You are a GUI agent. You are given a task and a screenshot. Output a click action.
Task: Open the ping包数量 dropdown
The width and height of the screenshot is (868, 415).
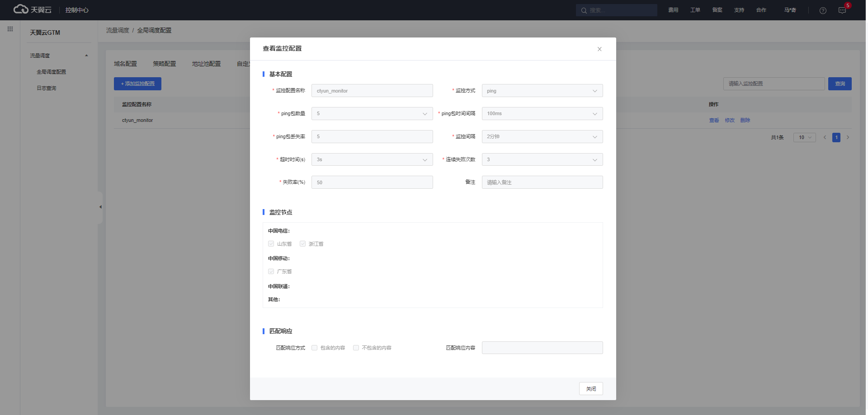coord(372,113)
